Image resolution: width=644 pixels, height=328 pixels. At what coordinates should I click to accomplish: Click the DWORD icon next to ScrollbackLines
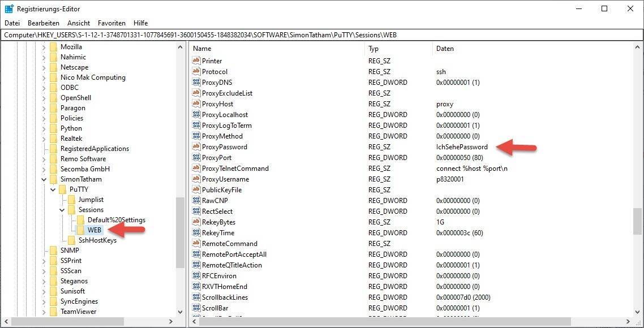(196, 297)
